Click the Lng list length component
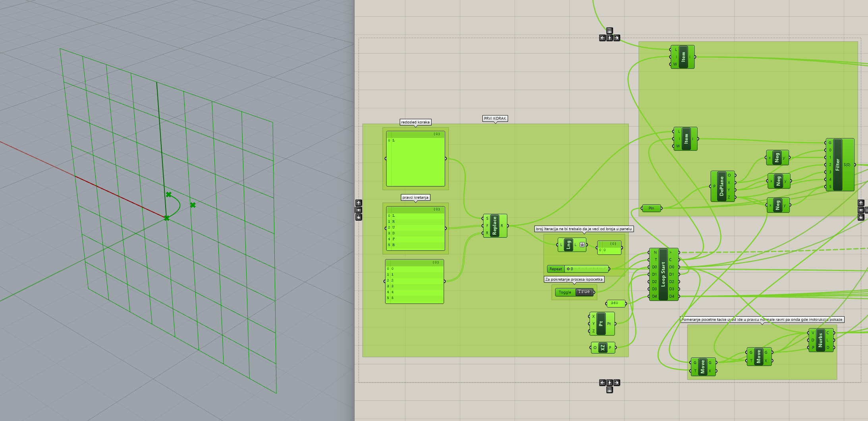868x421 pixels. click(568, 245)
